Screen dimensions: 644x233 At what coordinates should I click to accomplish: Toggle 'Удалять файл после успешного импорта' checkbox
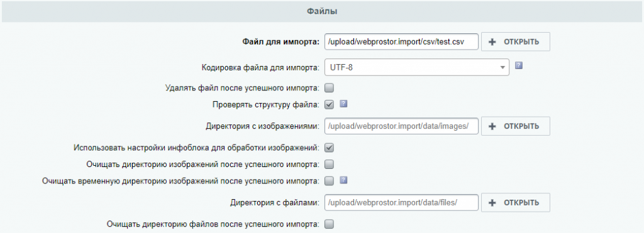point(330,88)
